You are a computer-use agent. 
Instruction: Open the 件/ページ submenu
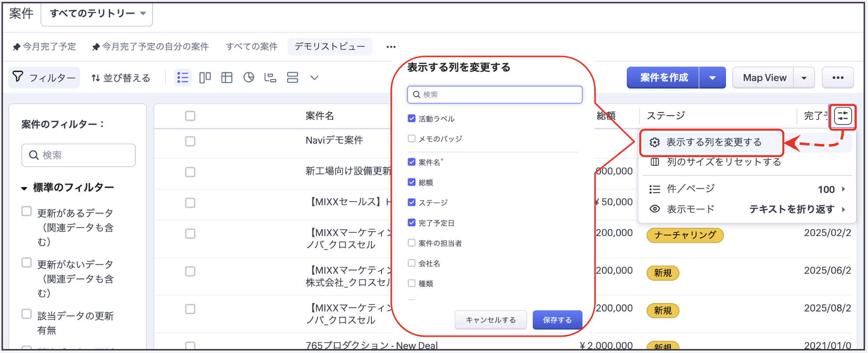[x=747, y=189]
